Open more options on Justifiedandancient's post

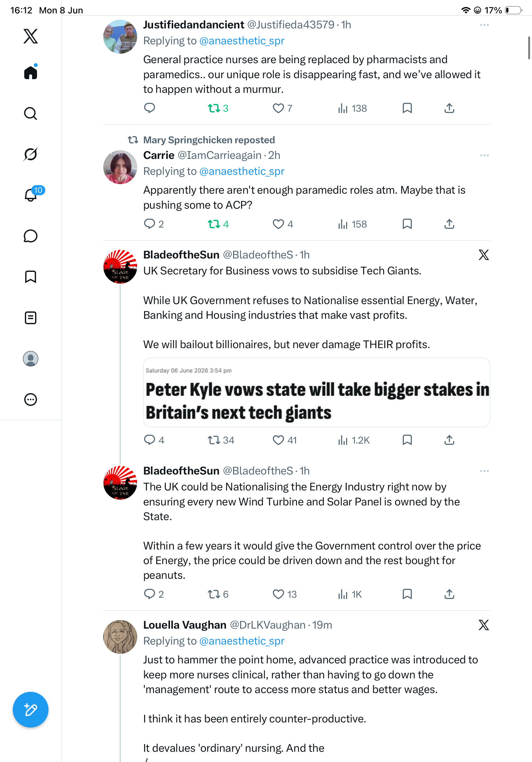pyautogui.click(x=484, y=25)
